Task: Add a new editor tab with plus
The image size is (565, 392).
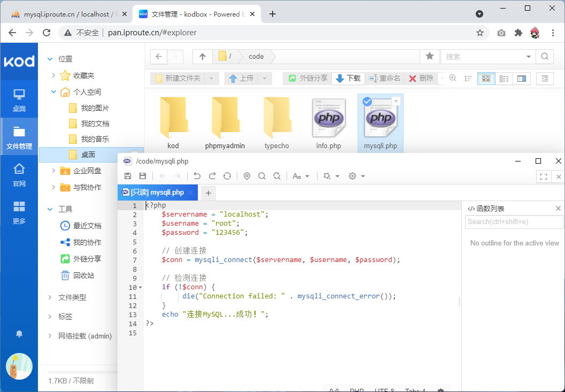Action: pyautogui.click(x=208, y=193)
